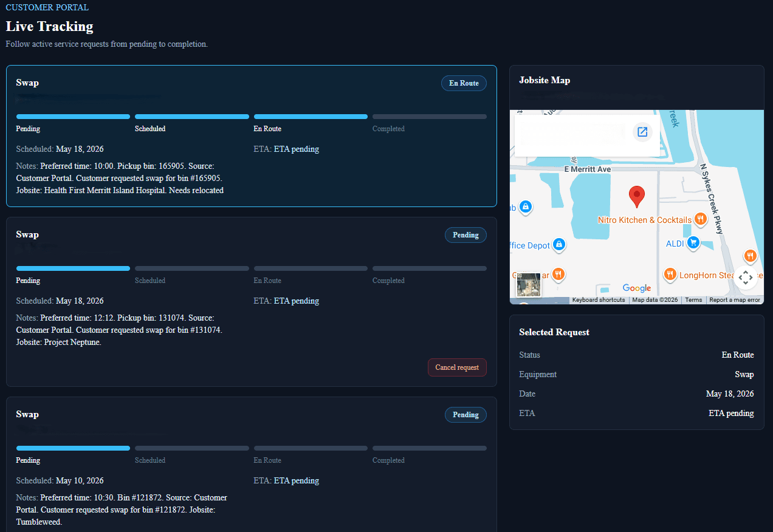
Task: Click the Selected Request panel title
Action: (554, 332)
